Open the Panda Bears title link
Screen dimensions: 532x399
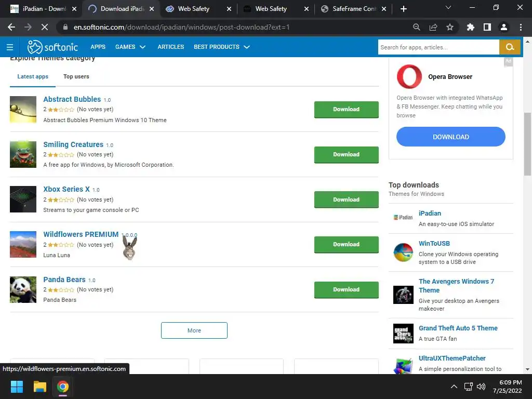click(64, 279)
